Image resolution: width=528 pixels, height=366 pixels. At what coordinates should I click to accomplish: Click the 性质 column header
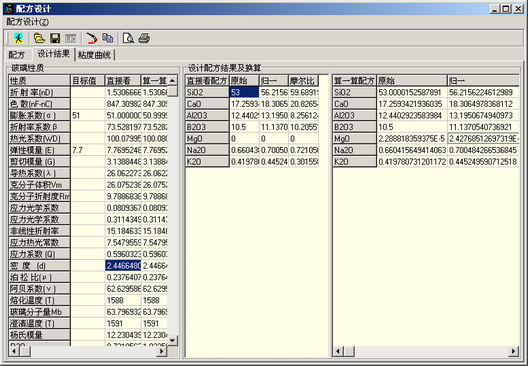click(x=39, y=80)
